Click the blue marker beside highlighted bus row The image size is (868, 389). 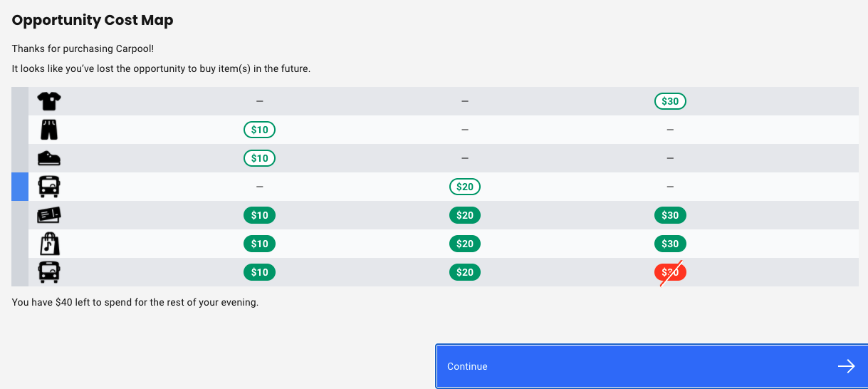(x=20, y=187)
